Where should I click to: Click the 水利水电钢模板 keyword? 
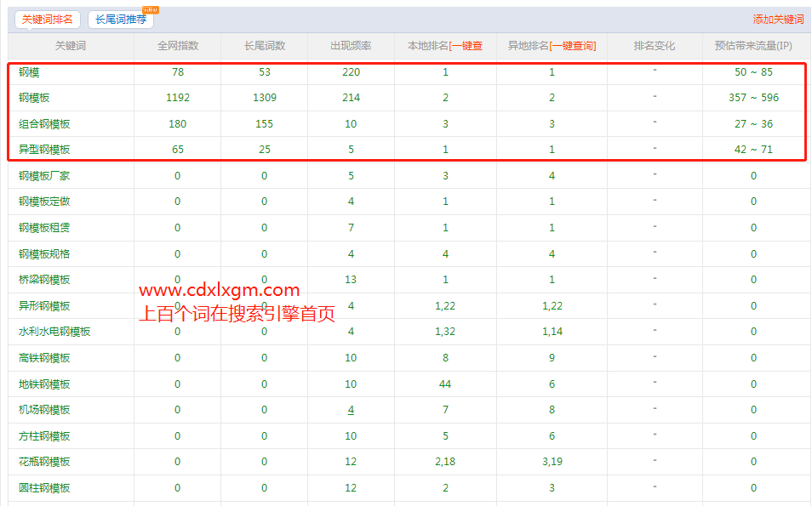(54, 332)
